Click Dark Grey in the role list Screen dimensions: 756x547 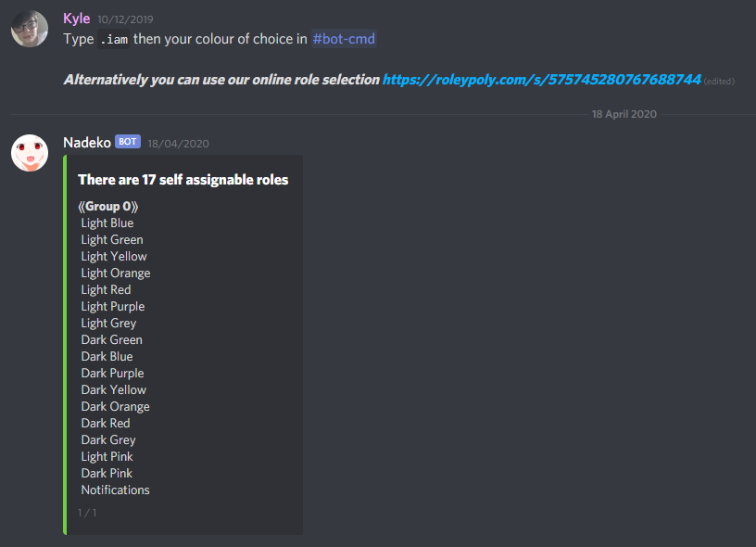point(108,439)
